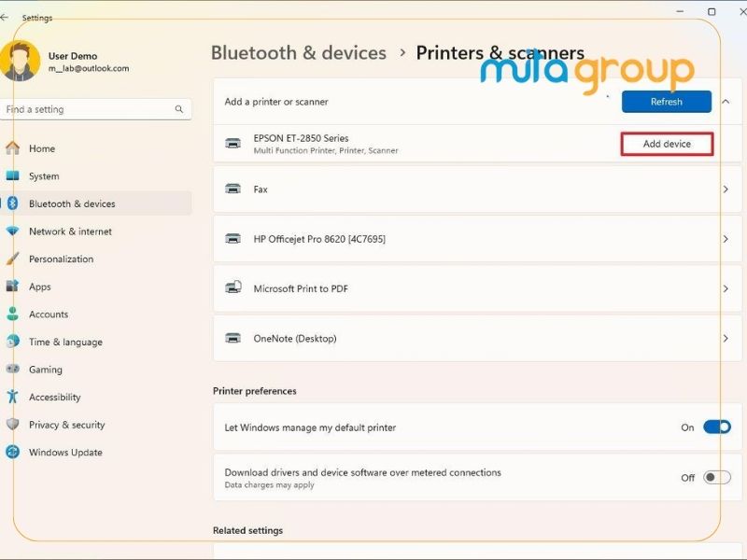The width and height of the screenshot is (747, 560).
Task: Add the EPSON ET-2850 Series device
Action: (x=667, y=144)
